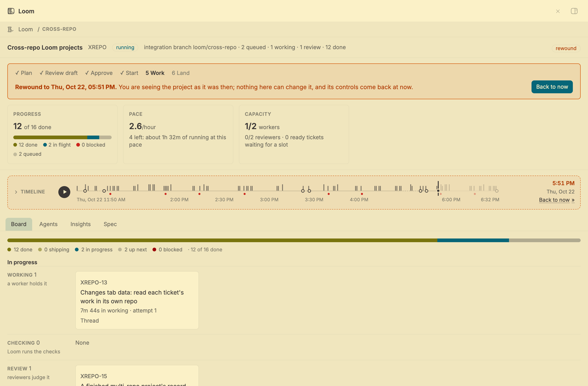Click the '0 shipping' board legend entry
Viewport: 588px width, 386px height.
click(x=54, y=250)
